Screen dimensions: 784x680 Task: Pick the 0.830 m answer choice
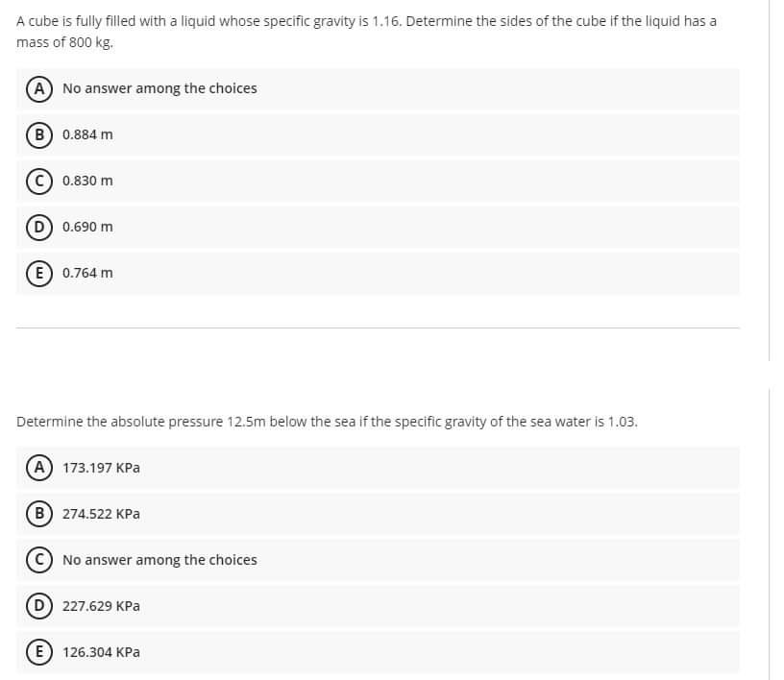coord(378,181)
